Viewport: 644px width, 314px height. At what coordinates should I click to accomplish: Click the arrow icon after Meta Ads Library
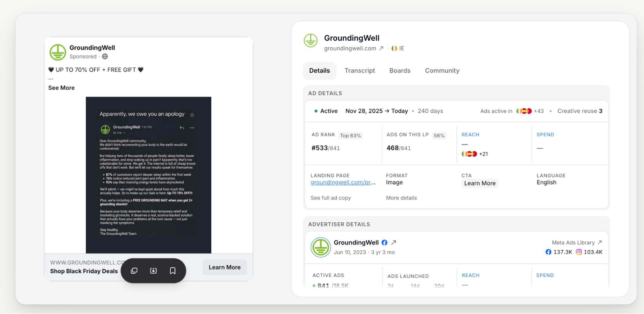coord(600,243)
